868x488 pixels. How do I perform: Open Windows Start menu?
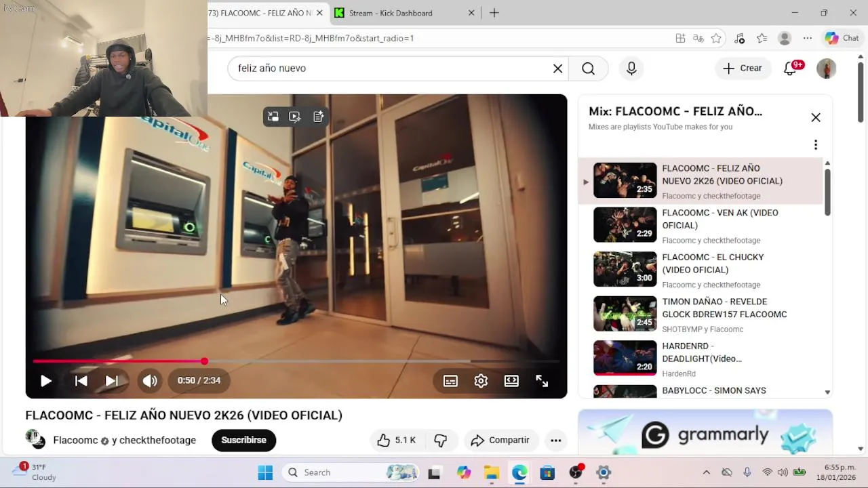(265, 472)
